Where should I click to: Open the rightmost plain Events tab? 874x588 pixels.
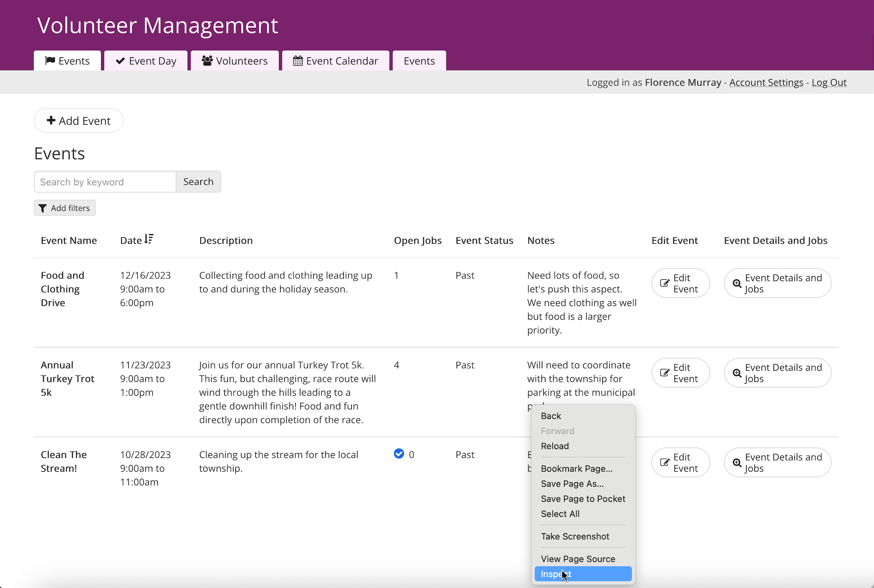click(419, 61)
